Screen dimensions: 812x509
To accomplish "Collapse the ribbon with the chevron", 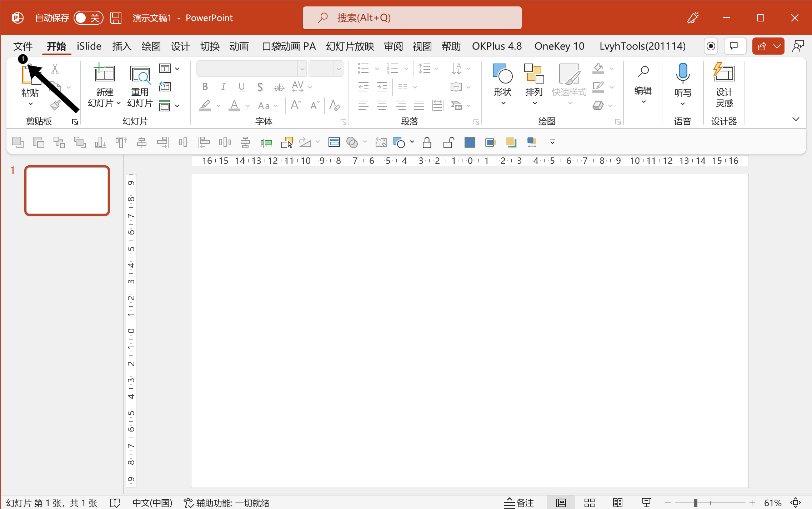I will point(796,119).
